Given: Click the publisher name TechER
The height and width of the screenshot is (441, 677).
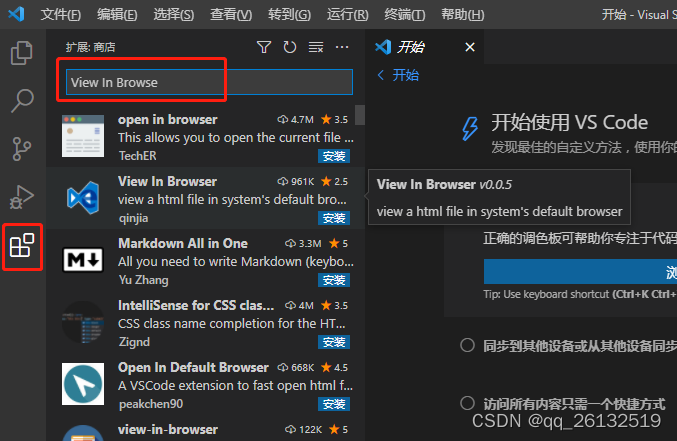Looking at the screenshot, I should pyautogui.click(x=137, y=155).
